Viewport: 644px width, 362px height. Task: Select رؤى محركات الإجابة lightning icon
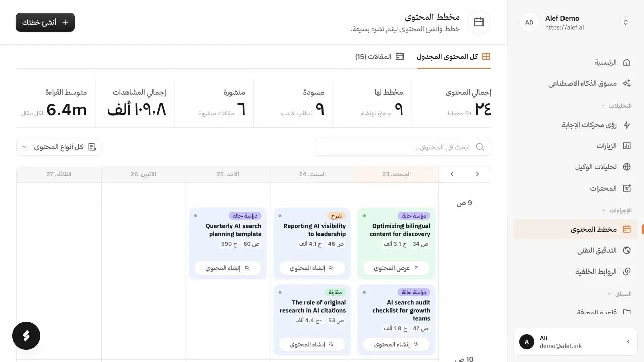[627, 125]
